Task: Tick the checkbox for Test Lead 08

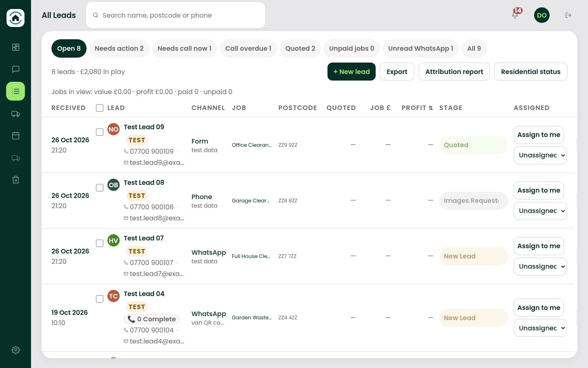Action: pos(100,188)
